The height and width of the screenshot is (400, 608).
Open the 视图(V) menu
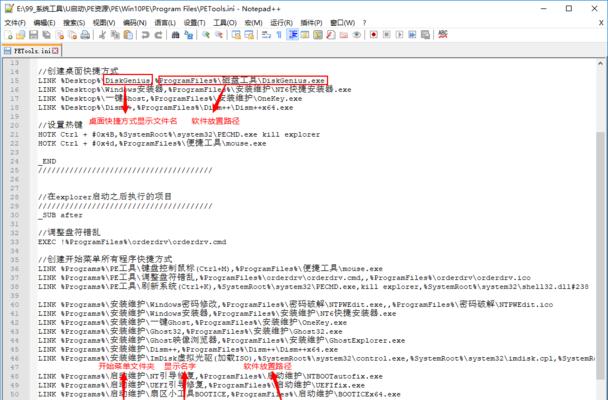(104, 23)
